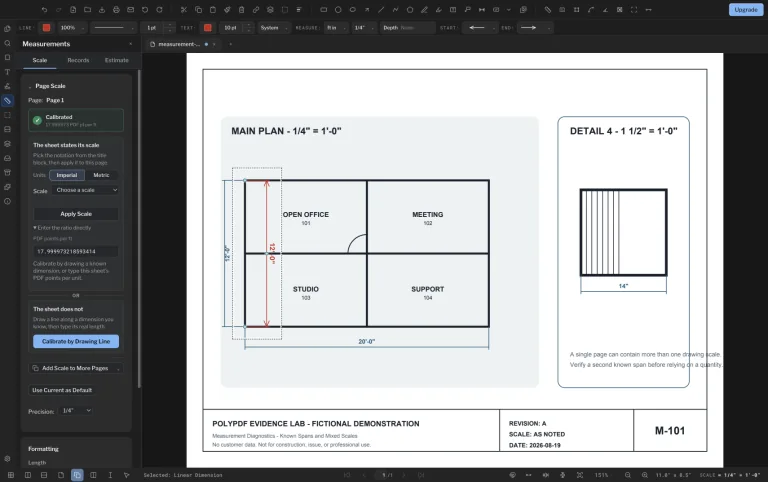Click the PDF points per ft input field

tap(76, 251)
